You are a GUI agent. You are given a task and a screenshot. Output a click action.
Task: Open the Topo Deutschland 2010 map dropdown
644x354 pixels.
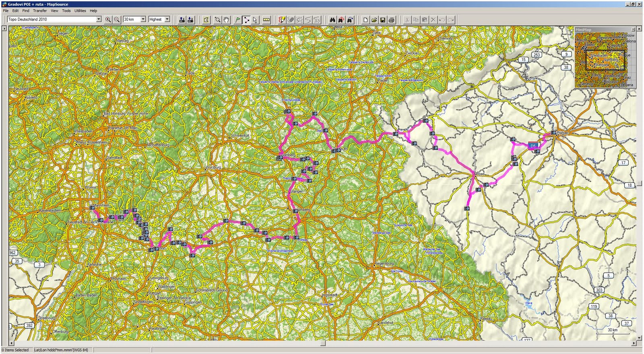click(98, 19)
